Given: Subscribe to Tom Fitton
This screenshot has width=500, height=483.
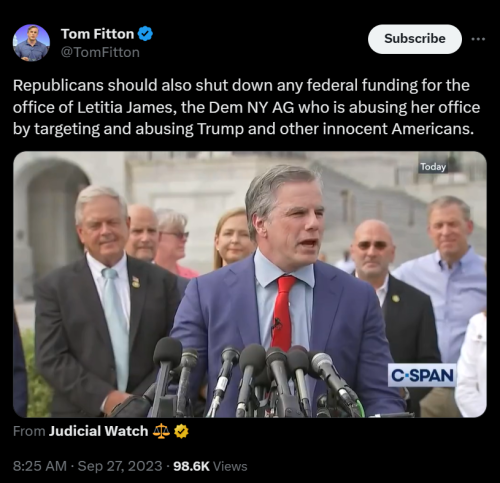Looking at the screenshot, I should (x=415, y=39).
